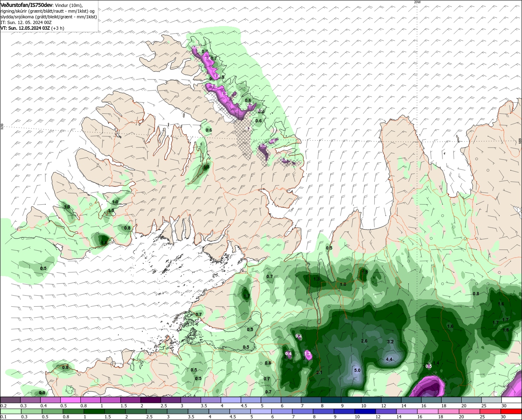Click the '0.2' label under the snow scale
522x420 pixels.
click(3, 406)
